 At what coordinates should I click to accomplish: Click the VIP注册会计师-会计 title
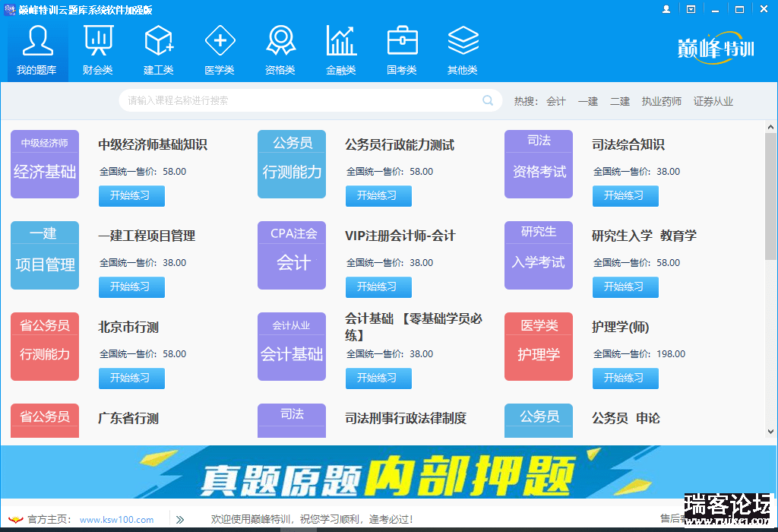coord(400,236)
